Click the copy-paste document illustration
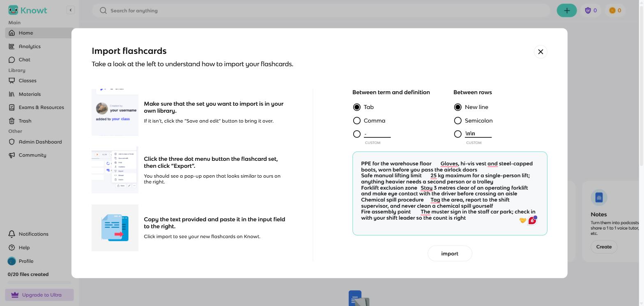Viewport: 644px width, 306px height. [x=115, y=228]
